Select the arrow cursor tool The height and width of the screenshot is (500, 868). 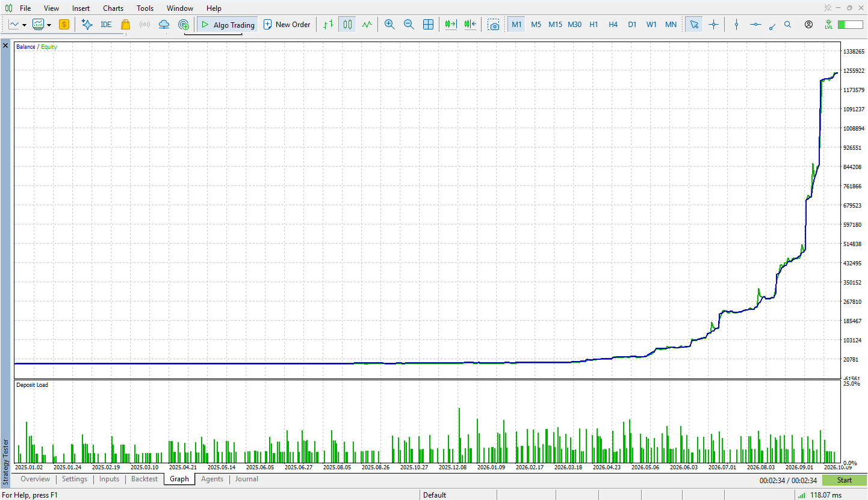click(694, 25)
